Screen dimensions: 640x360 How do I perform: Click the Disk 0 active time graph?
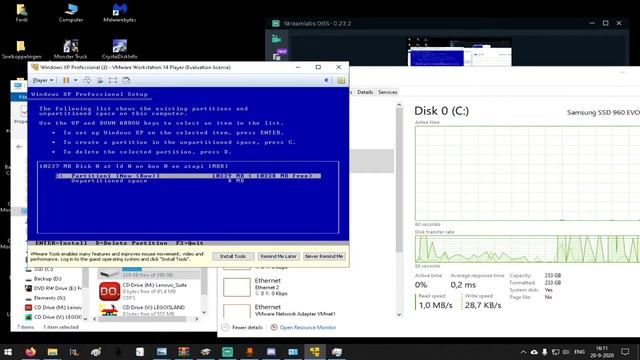tap(527, 173)
